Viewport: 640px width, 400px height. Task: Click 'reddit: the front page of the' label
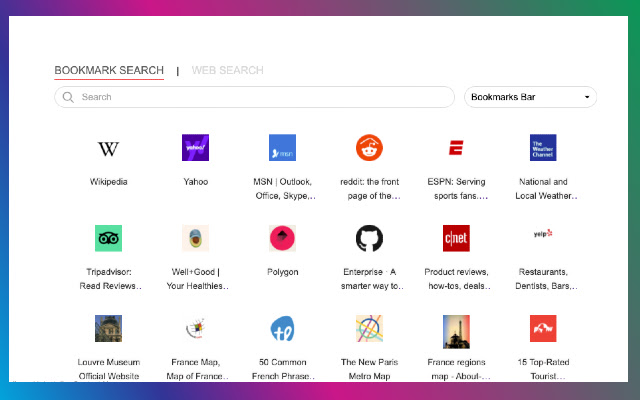coord(370,189)
